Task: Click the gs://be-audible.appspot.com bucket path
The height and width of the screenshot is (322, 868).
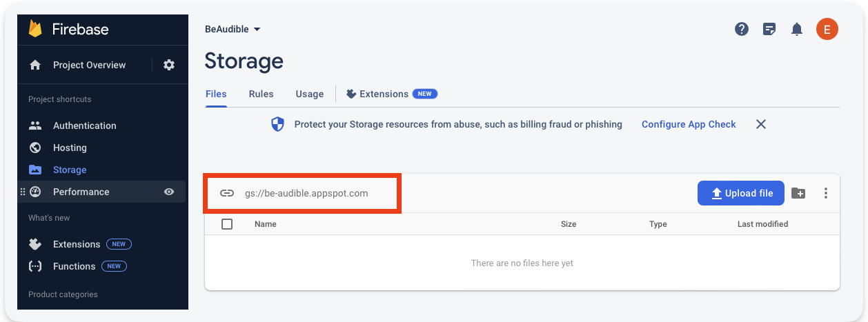Action: pyautogui.click(x=306, y=193)
